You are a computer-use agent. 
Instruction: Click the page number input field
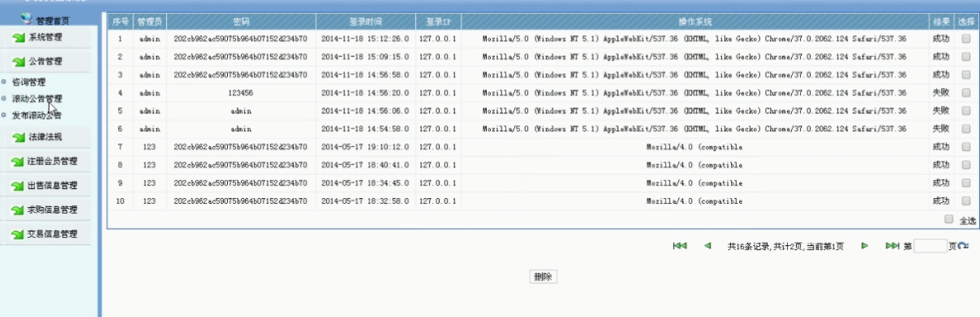(x=930, y=246)
